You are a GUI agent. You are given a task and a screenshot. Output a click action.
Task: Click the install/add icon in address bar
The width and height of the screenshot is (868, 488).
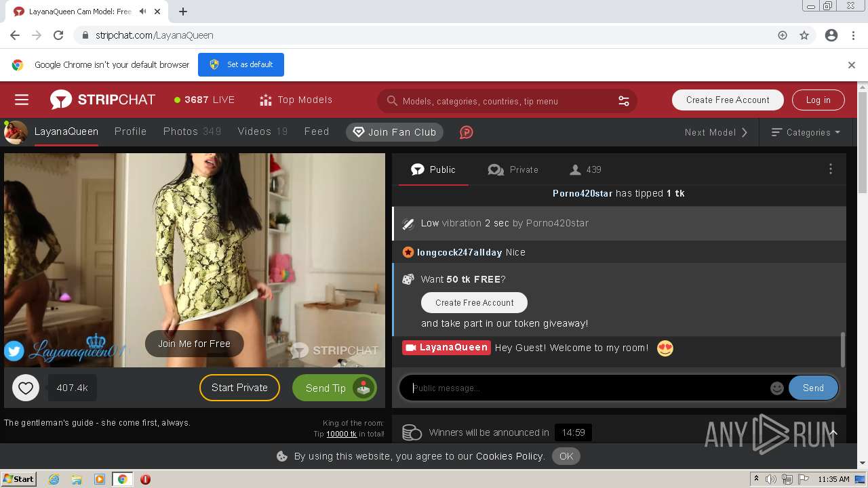tap(783, 35)
